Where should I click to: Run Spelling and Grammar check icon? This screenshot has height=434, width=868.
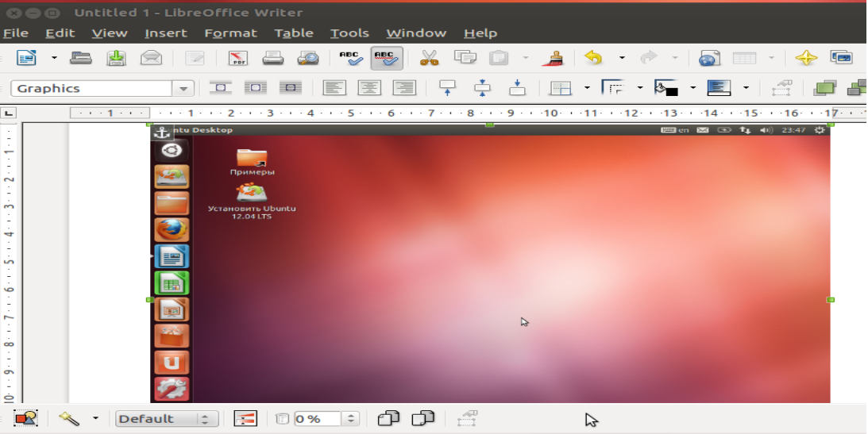(x=351, y=57)
